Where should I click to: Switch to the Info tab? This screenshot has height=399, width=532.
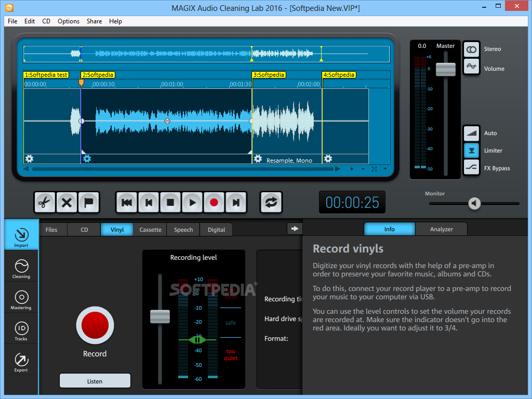[390, 229]
